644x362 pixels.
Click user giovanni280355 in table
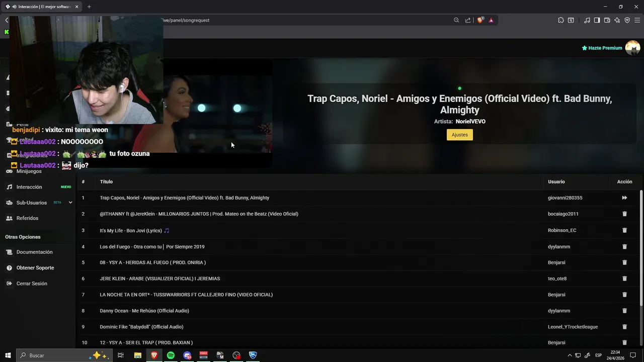pos(565,198)
